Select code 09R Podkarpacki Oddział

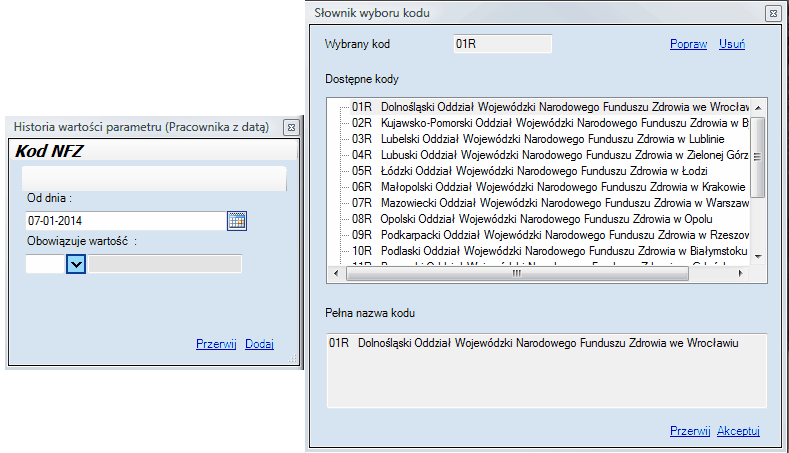550,235
